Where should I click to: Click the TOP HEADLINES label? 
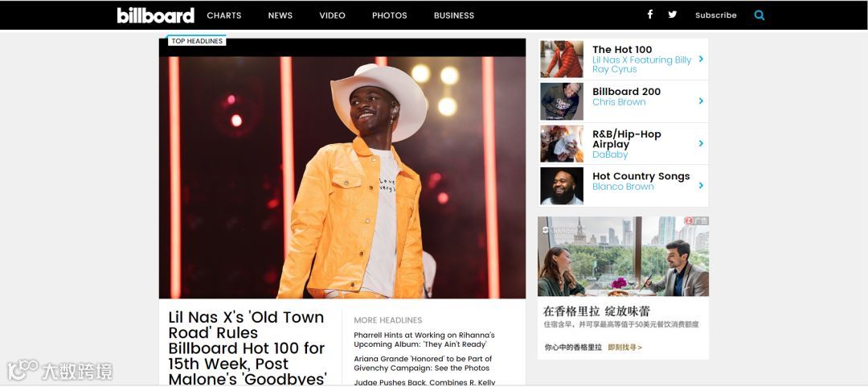pyautogui.click(x=197, y=41)
